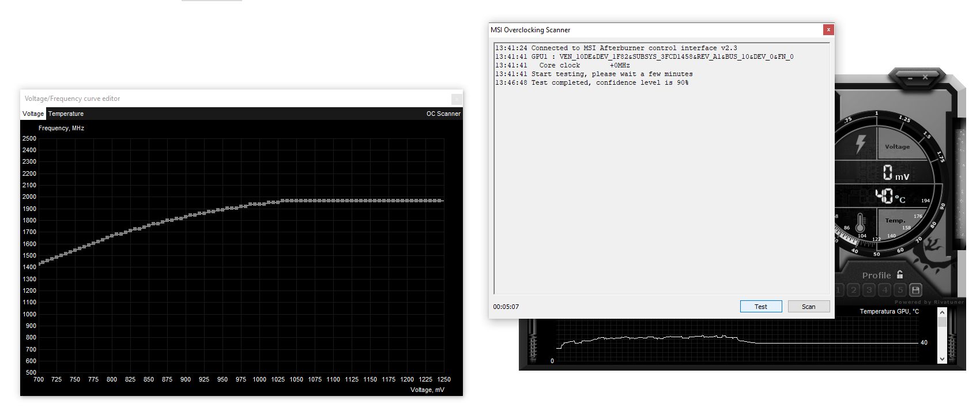
Task: Click the monitoring graph scrollbar down arrow
Action: 943,359
